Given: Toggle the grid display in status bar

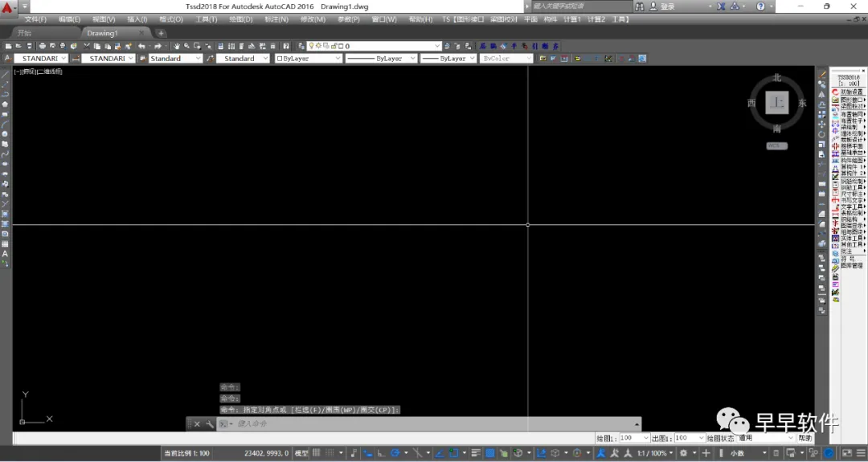Looking at the screenshot, I should [x=317, y=453].
